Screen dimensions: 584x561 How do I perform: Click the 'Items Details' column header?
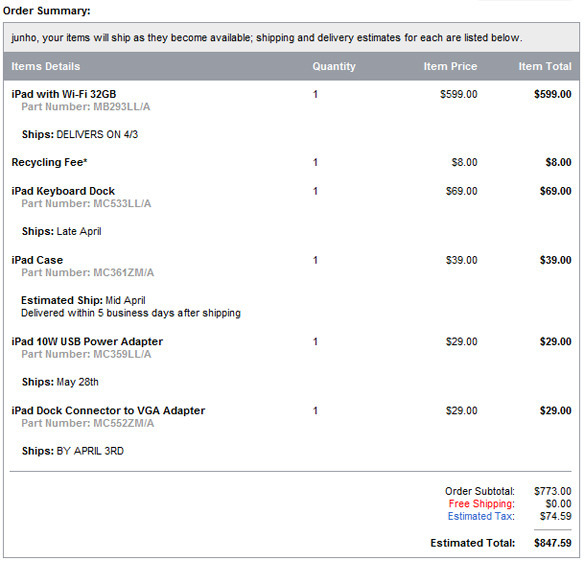pos(45,66)
